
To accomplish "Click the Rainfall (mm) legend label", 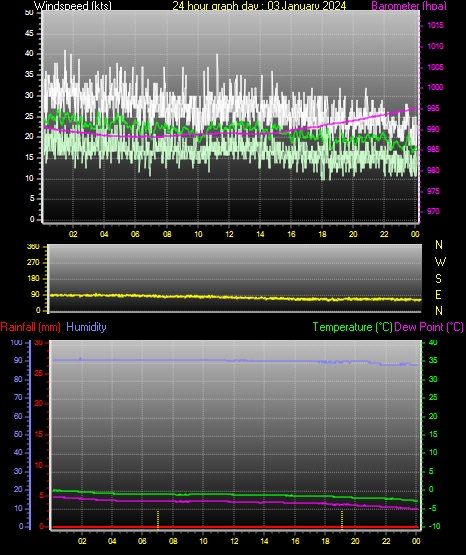I will 30,327.
